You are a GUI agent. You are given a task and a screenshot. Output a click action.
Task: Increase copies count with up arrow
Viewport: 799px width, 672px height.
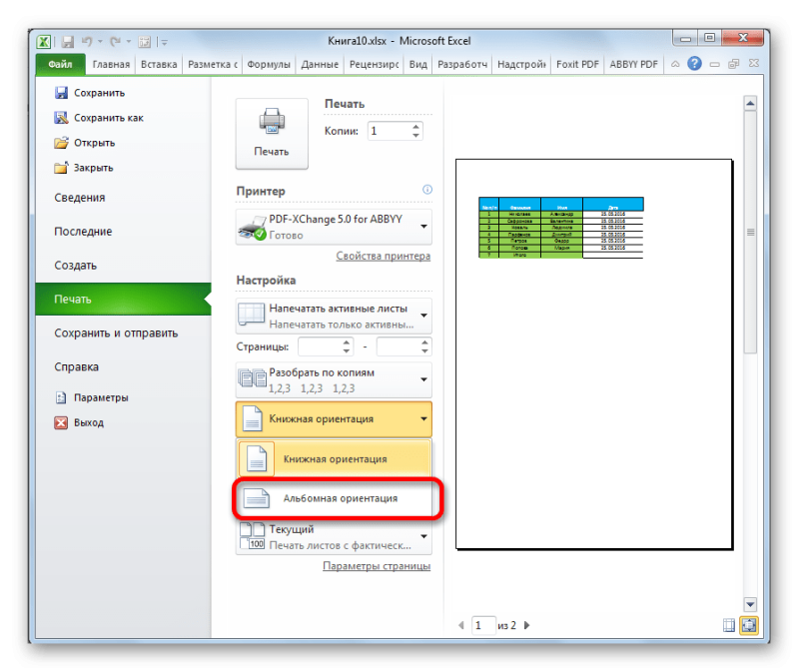coord(416,127)
